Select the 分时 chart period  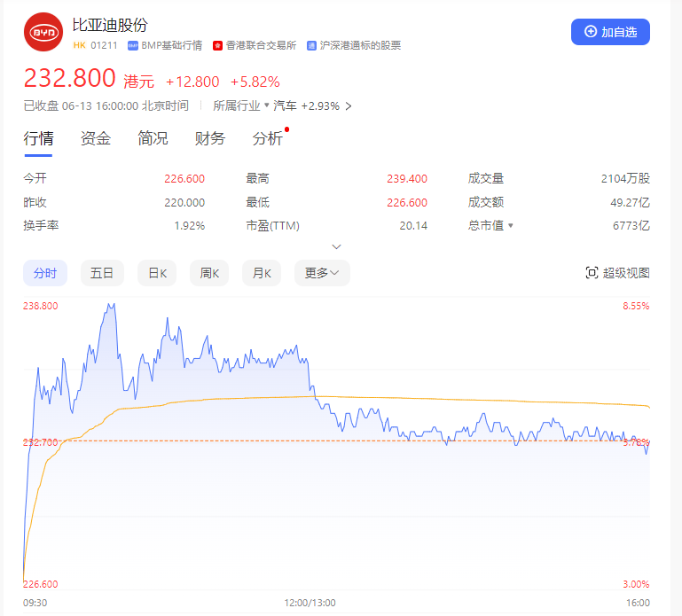click(x=45, y=273)
